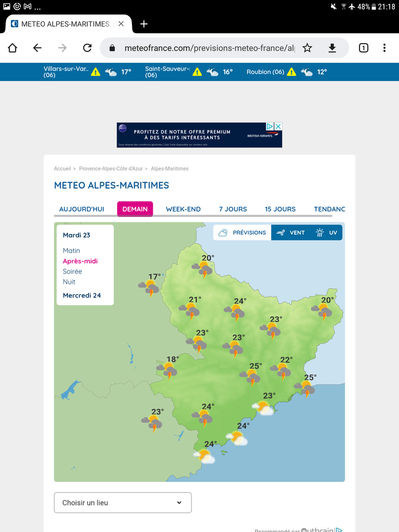Select the DEMAIN tab
The image size is (399, 532).
(x=135, y=209)
